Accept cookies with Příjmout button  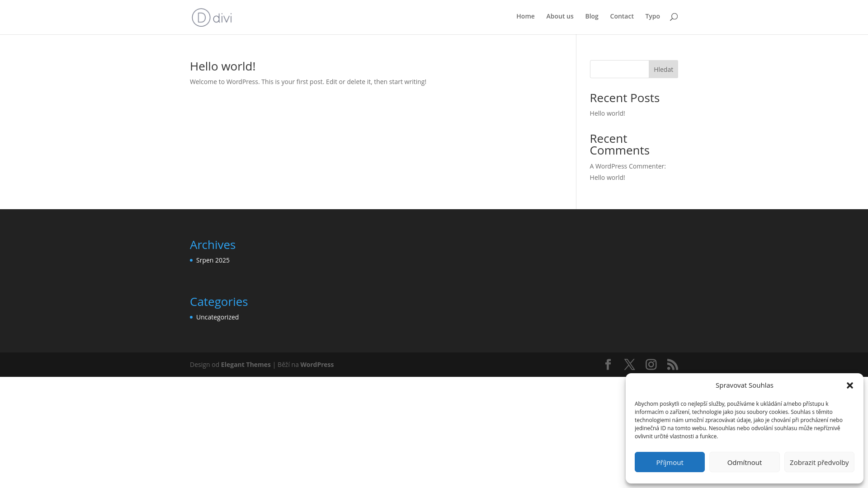pyautogui.click(x=670, y=462)
